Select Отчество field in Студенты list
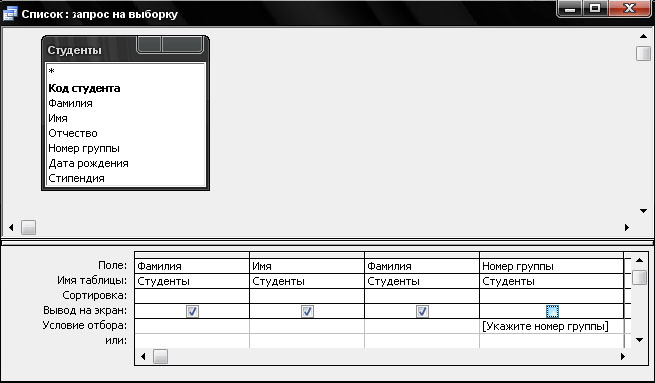 pos(125,133)
